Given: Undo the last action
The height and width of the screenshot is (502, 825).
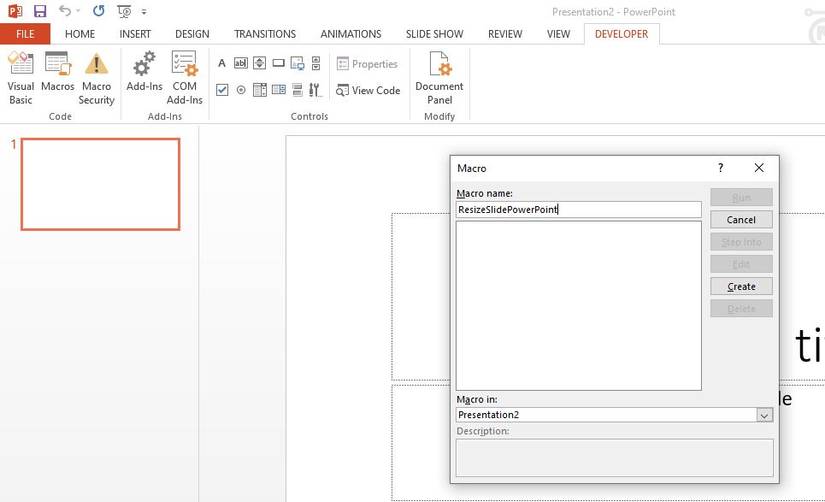Looking at the screenshot, I should coord(65,11).
